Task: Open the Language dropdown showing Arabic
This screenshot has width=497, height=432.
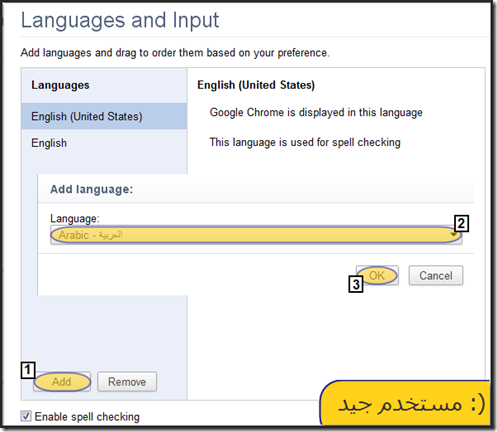Action: [x=256, y=235]
